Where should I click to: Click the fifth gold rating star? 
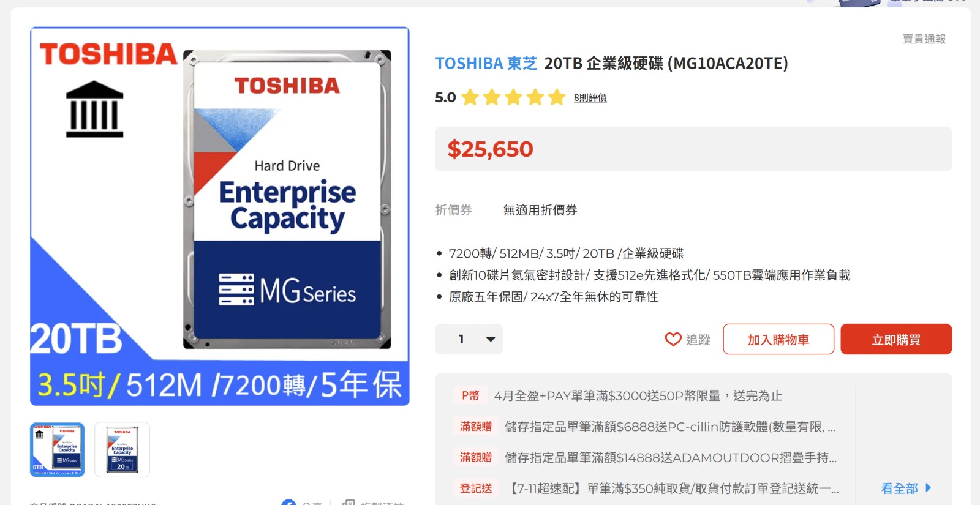click(557, 97)
